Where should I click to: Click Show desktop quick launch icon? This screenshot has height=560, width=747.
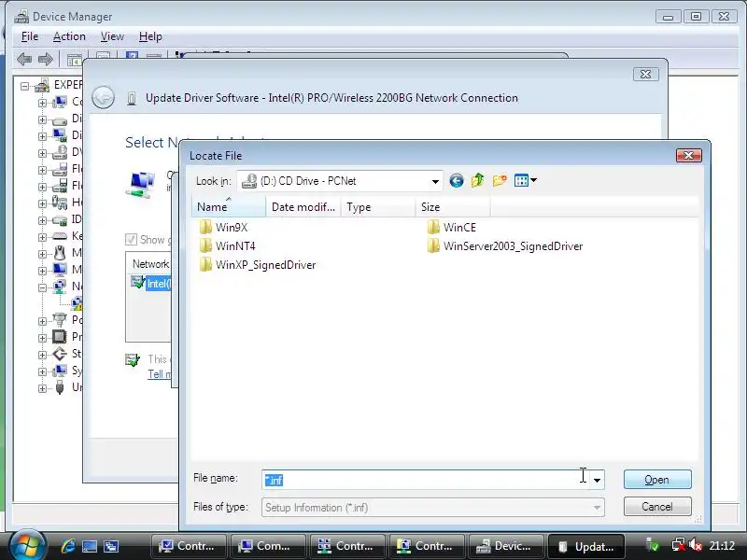click(x=90, y=546)
